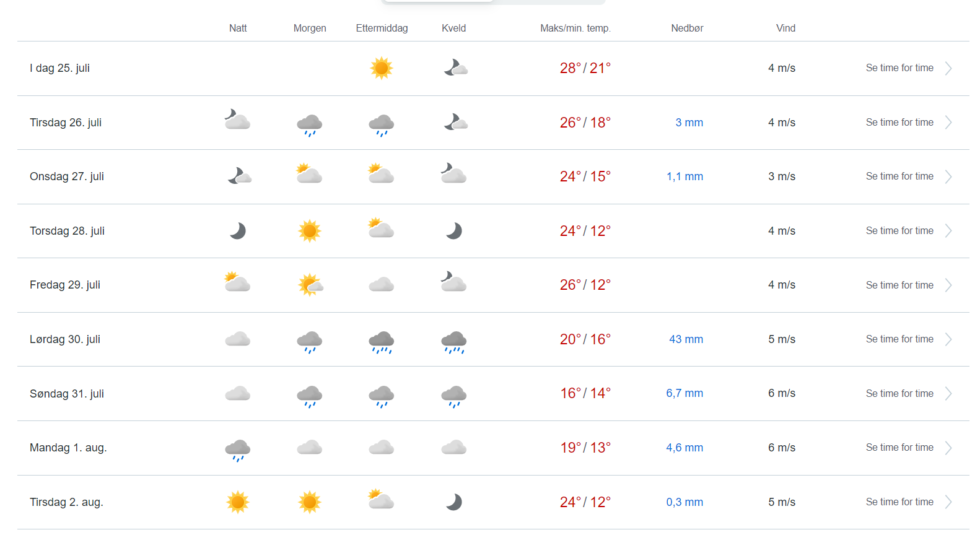The width and height of the screenshot is (980, 535).
Task: Expand Tirsdag 2. aug. row chevron
Action: (x=948, y=502)
